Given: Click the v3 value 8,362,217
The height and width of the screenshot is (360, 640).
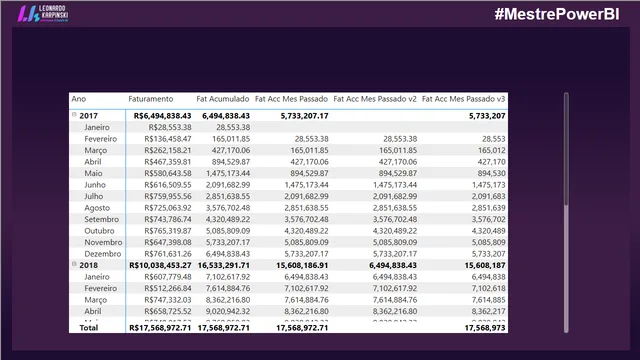Looking at the screenshot, I should (489, 311).
